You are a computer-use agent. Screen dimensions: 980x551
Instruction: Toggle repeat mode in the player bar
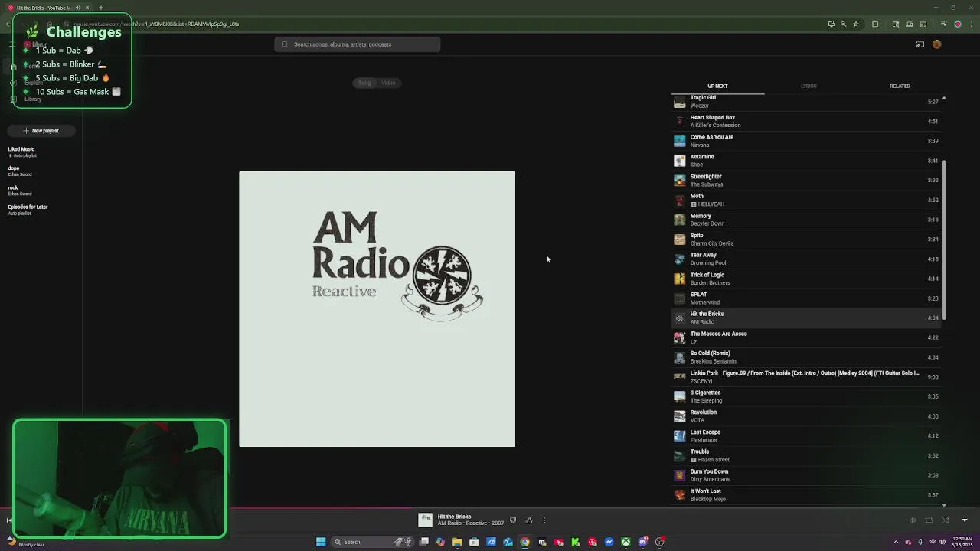pos(929,520)
